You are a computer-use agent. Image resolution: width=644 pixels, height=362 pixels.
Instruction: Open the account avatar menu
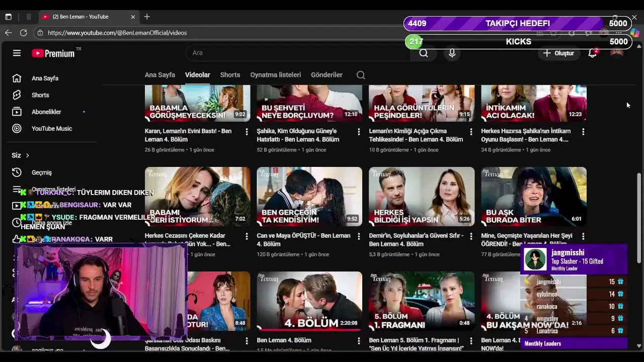pyautogui.click(x=617, y=53)
